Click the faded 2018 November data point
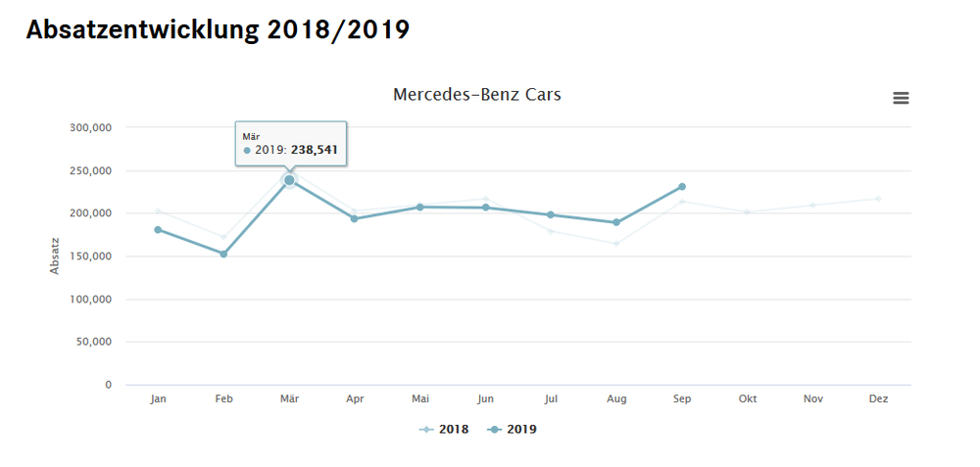 pyautogui.click(x=812, y=205)
